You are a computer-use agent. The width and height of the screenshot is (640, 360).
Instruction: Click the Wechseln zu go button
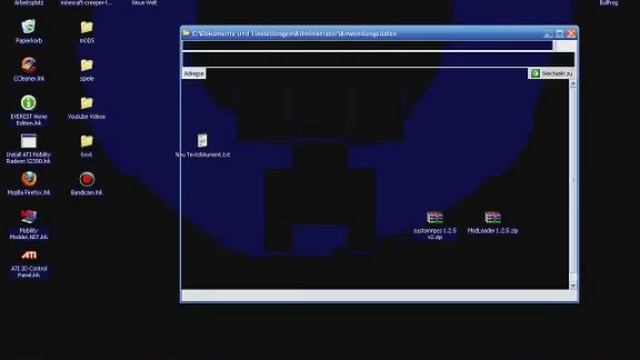[x=552, y=73]
